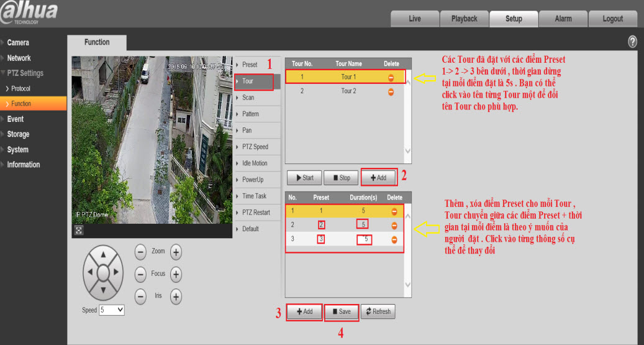Expand the Camera sidebar section

(x=19, y=43)
